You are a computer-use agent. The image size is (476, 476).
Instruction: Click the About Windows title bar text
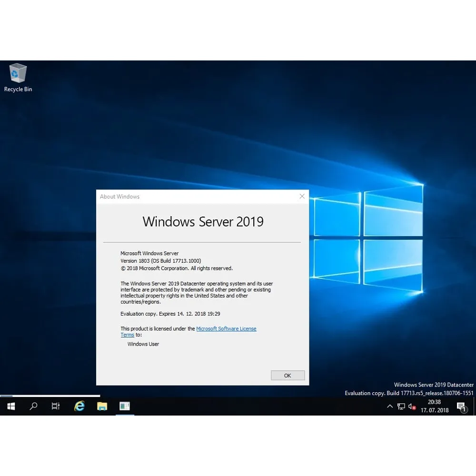(119, 197)
